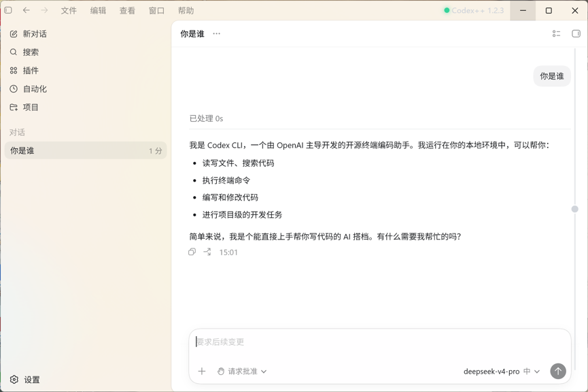
Task: Click the task list icon in header
Action: (556, 34)
